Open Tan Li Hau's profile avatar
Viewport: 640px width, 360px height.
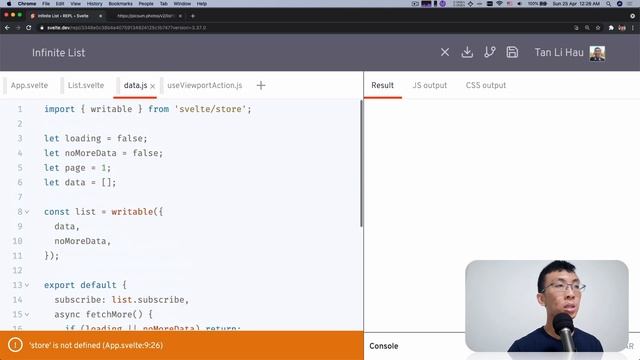tap(597, 53)
